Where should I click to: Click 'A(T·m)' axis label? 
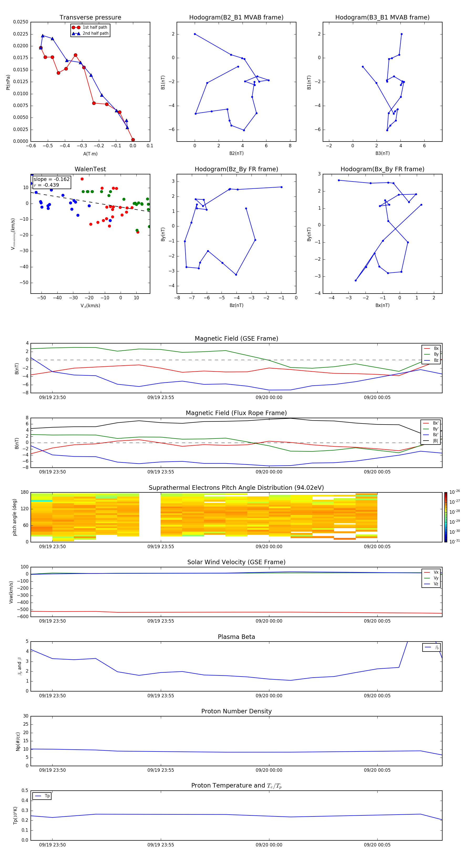tap(90, 154)
